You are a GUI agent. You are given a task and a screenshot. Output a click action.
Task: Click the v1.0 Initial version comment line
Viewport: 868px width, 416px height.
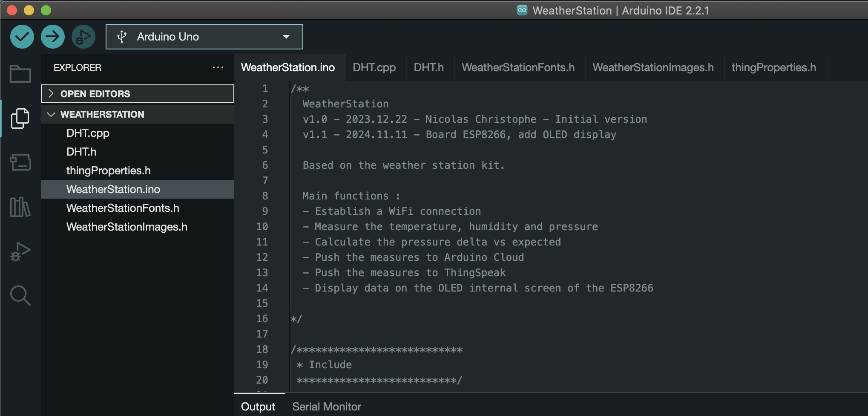[475, 119]
